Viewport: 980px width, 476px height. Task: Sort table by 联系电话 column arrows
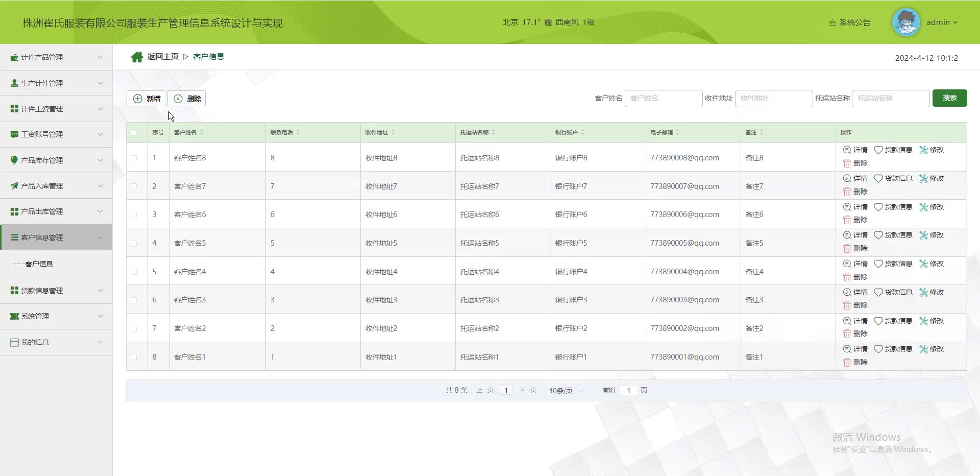click(298, 132)
